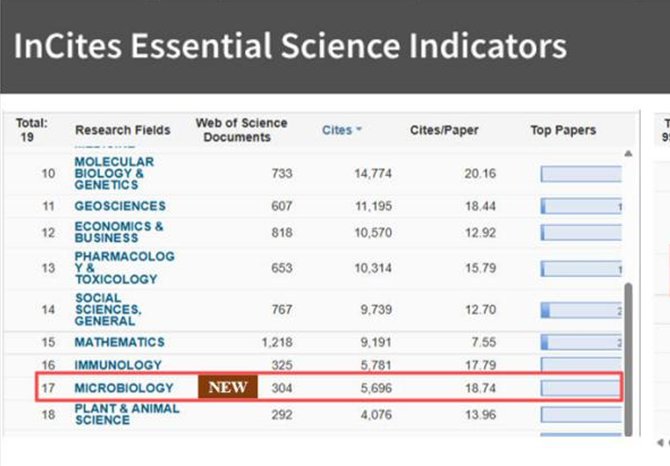The height and width of the screenshot is (466, 670).
Task: Click the Cites column header
Action: point(336,130)
